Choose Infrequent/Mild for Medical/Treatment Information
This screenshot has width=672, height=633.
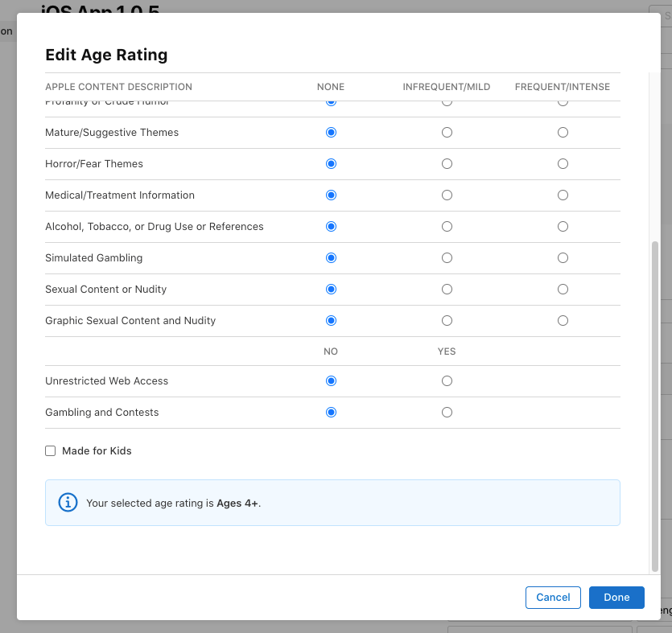447,195
